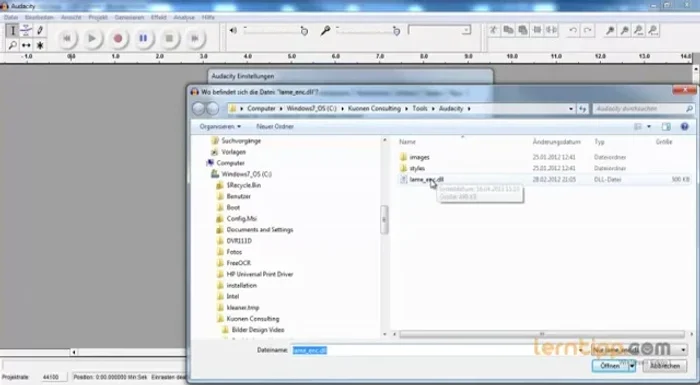Click Tools in the address breadcrumb
The width and height of the screenshot is (700, 385).
click(x=420, y=109)
